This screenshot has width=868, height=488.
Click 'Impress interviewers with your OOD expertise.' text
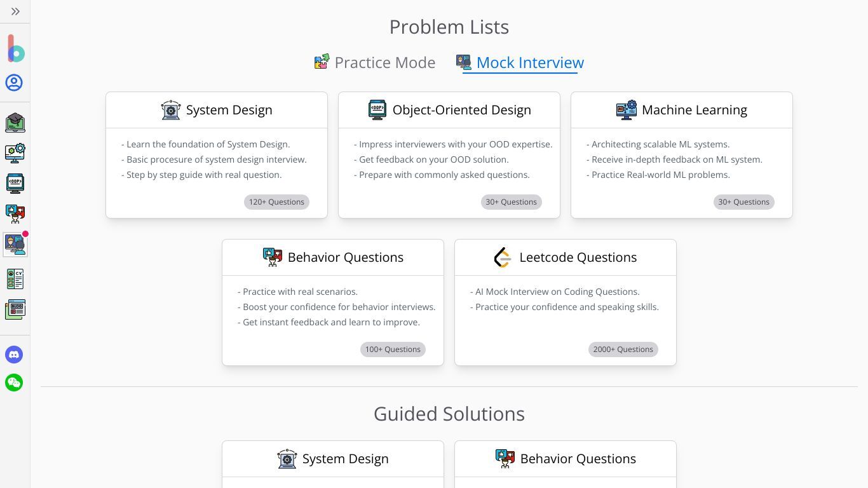pos(453,144)
